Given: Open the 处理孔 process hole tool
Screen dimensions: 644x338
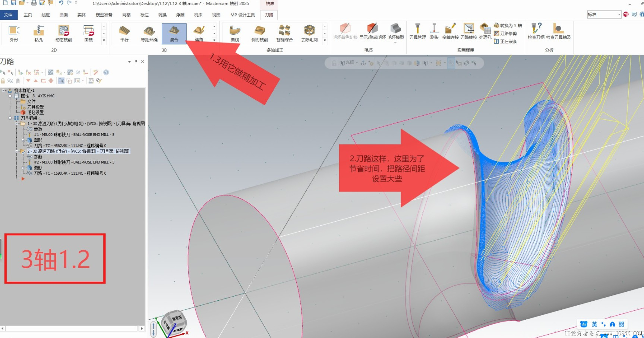Looking at the screenshot, I should (x=485, y=31).
